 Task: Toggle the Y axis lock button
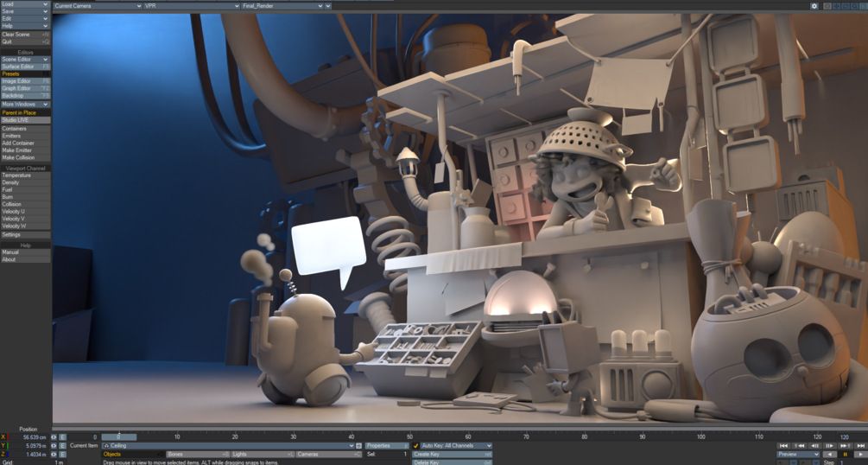coord(3,446)
